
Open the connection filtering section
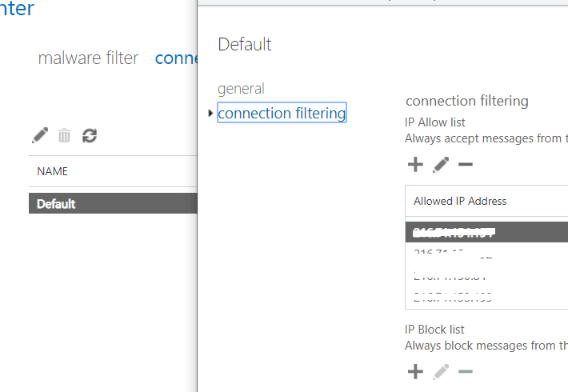tap(282, 114)
